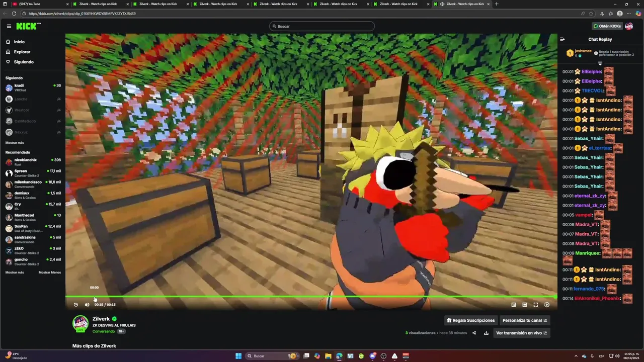Open zEkO recommended channel
This screenshot has height=362, width=644.
pos(33,250)
